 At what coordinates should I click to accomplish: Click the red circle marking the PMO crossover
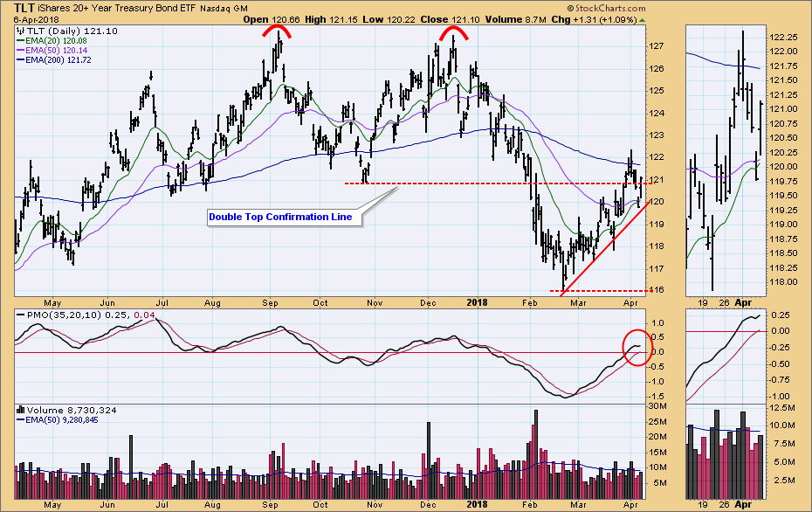click(637, 348)
